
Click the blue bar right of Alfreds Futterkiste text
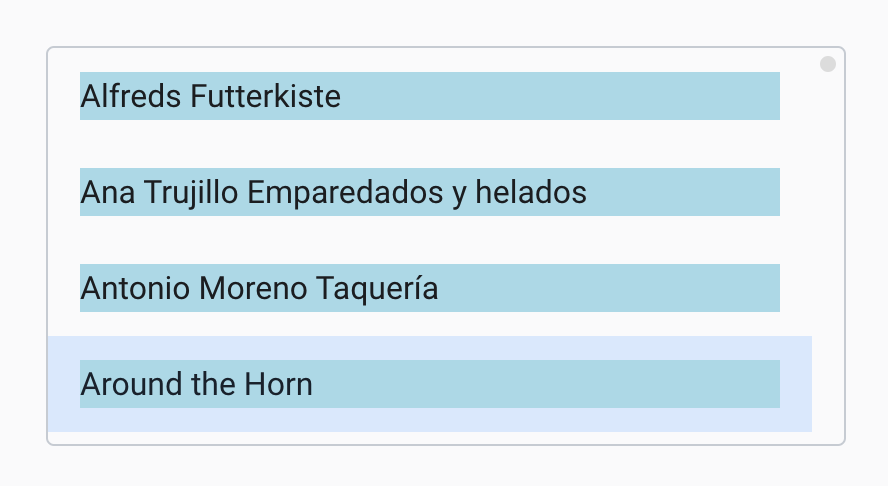tap(560, 96)
